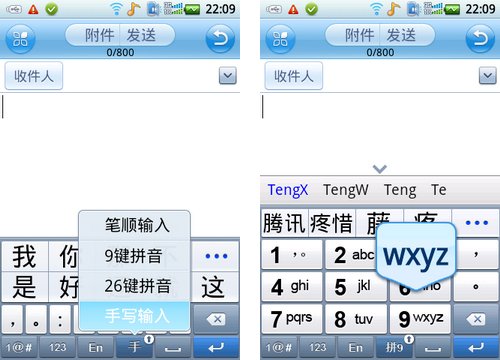Choose 26键拼音 from input method menu
Screen dimensions: 500x360
coord(135,286)
